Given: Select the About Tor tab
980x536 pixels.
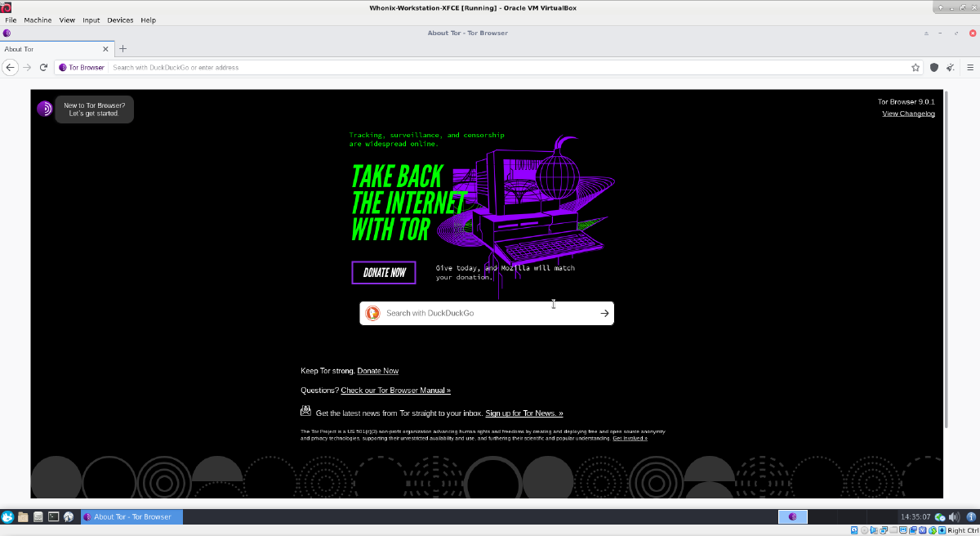Looking at the screenshot, I should (x=57, y=49).
